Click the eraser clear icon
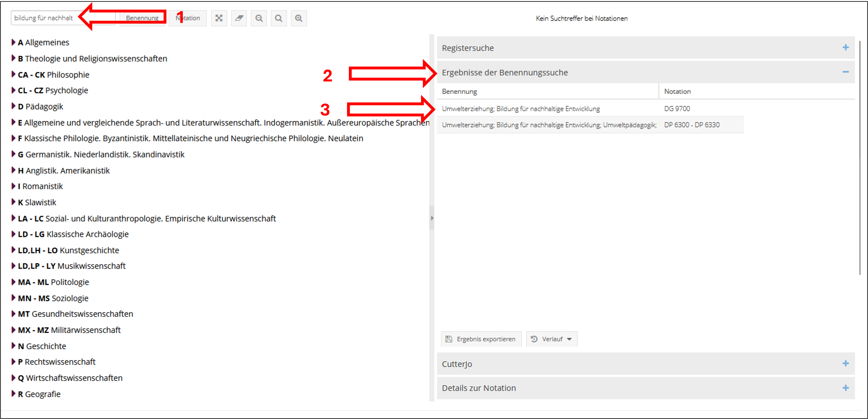Screen dimensions: 868x419 click(x=239, y=18)
